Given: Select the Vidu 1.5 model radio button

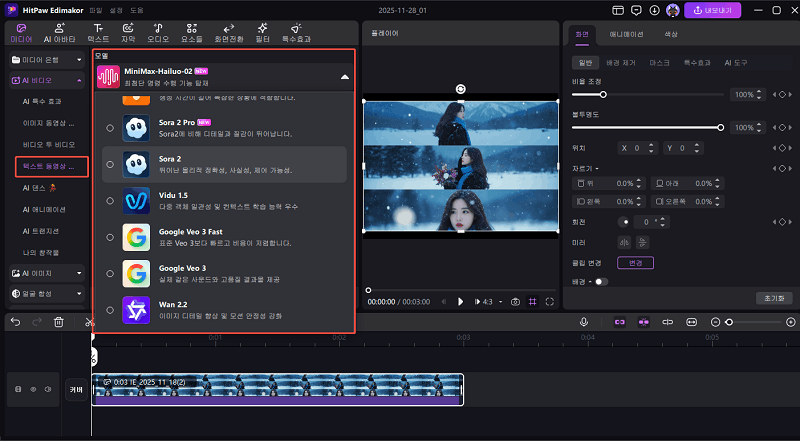Looking at the screenshot, I should (110, 201).
